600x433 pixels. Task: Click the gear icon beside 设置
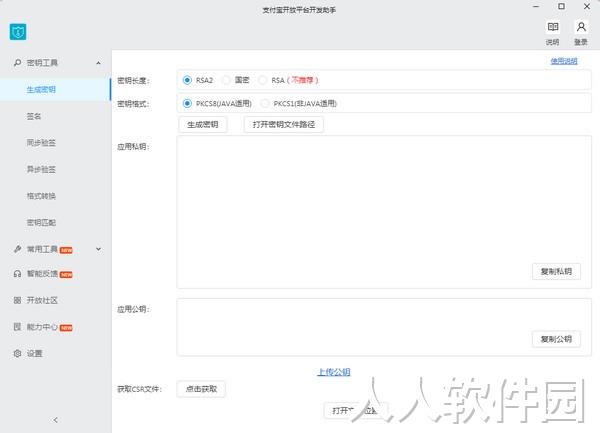pyautogui.click(x=17, y=353)
